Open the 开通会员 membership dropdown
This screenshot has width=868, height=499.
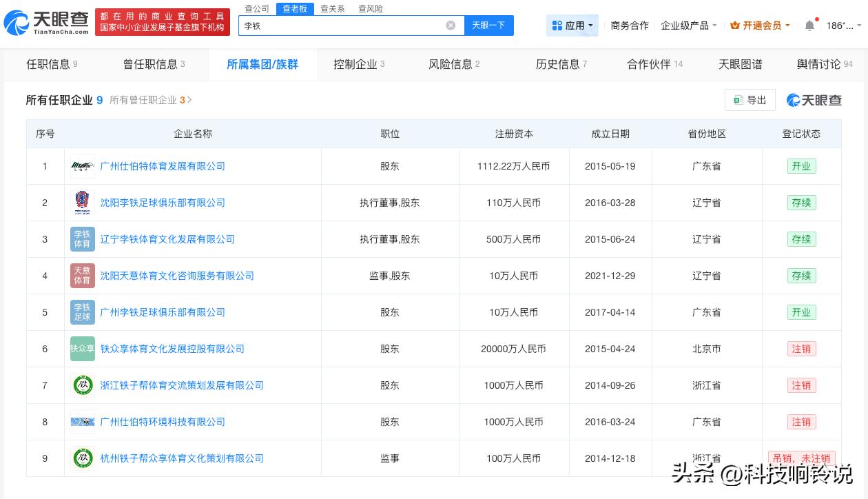click(x=760, y=26)
